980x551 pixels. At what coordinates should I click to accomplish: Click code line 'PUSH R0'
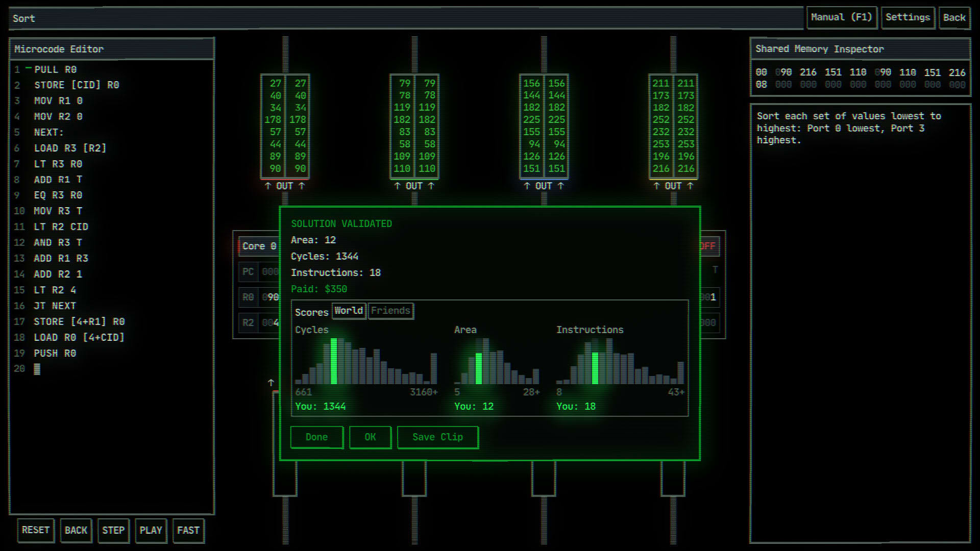click(x=55, y=354)
